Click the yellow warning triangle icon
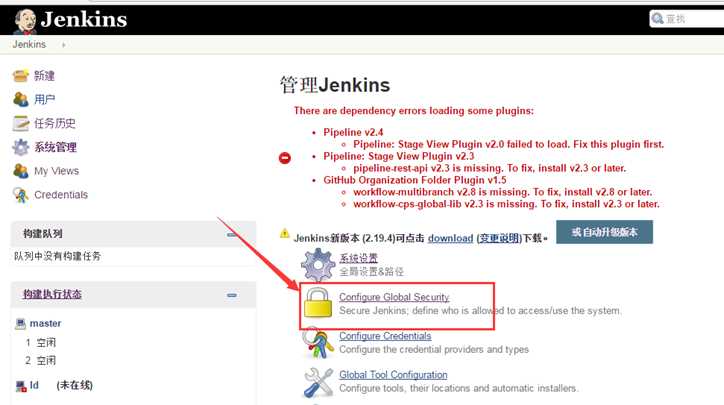 pos(285,233)
